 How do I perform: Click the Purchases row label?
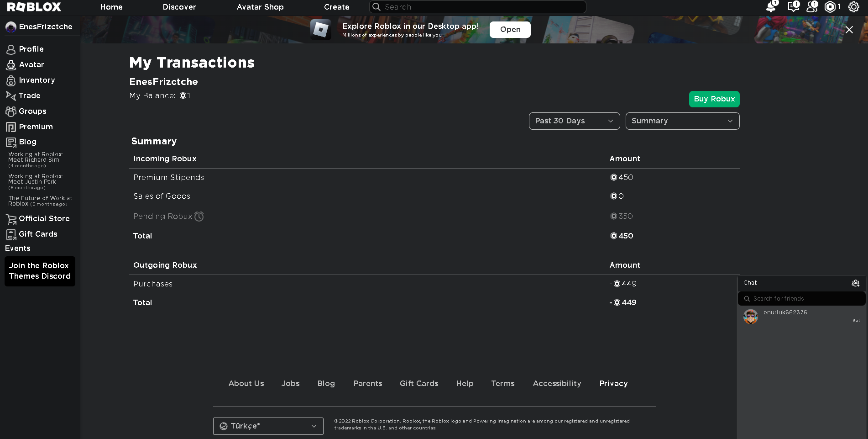click(x=153, y=284)
